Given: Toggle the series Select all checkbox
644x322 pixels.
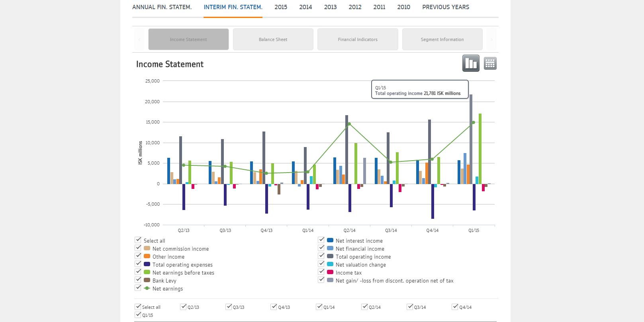Looking at the screenshot, I should point(138,240).
